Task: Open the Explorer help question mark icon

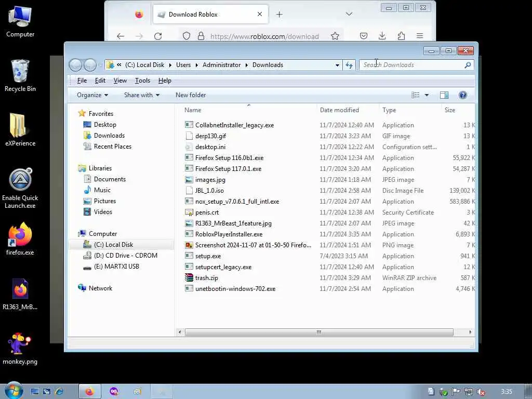Action: click(462, 95)
